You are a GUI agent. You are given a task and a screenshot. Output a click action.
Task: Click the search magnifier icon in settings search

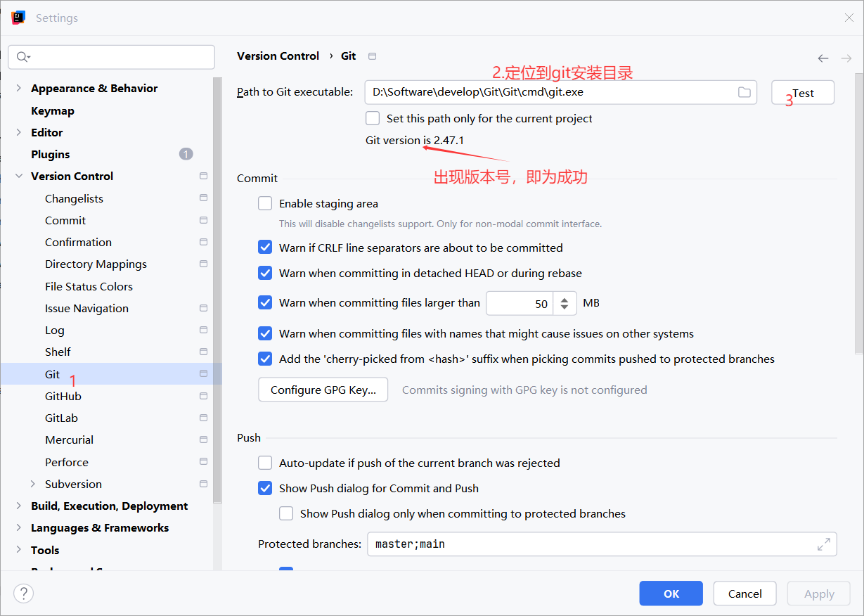coord(22,57)
